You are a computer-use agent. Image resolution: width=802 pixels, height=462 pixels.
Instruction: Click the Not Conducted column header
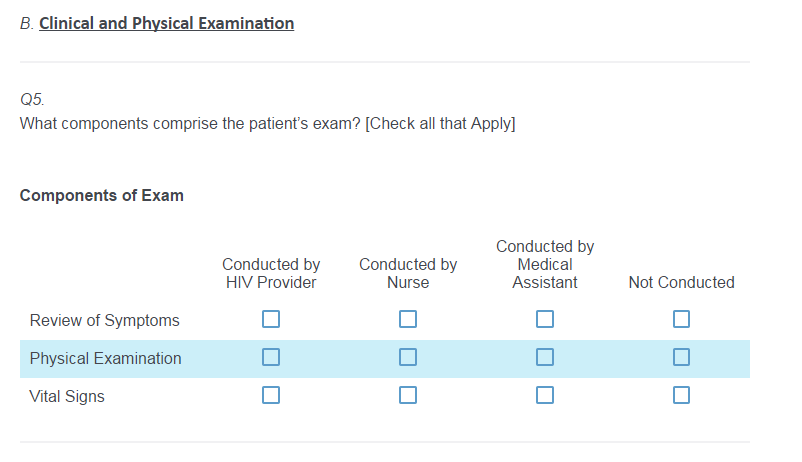(x=681, y=282)
